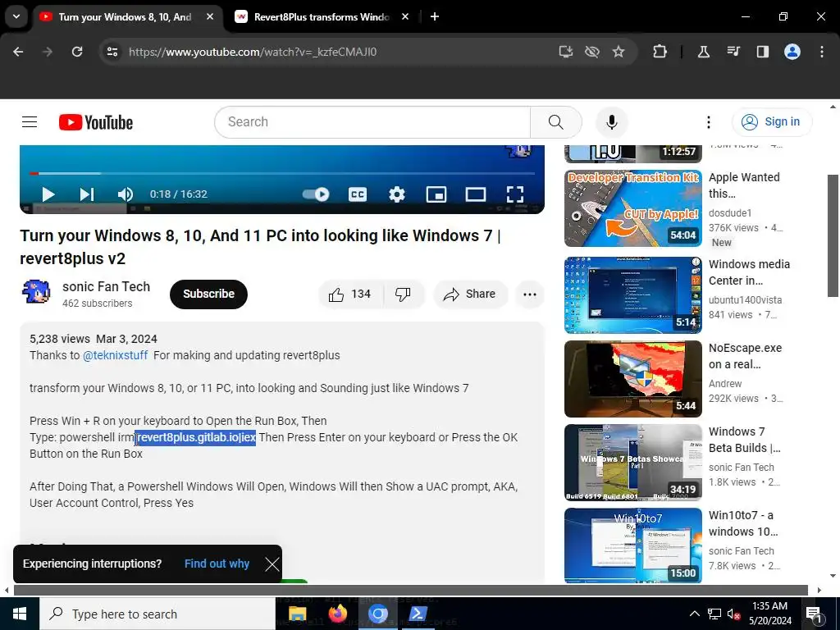Open the browser extensions puzzle icon
This screenshot has width=840, height=630.
[660, 52]
